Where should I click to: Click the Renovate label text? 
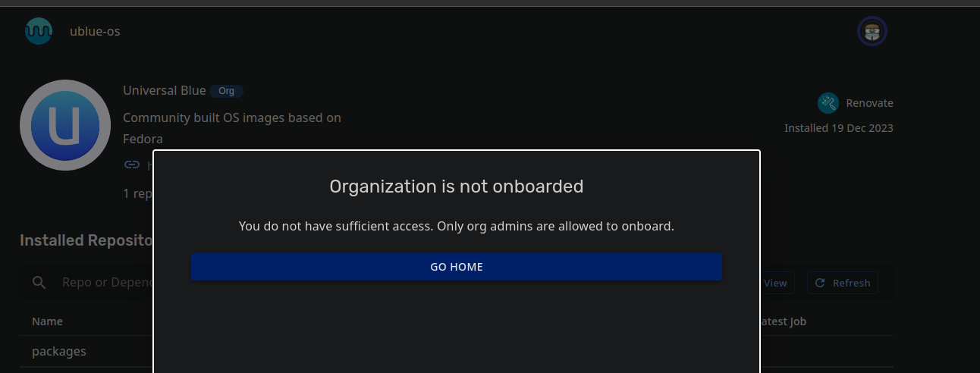pyautogui.click(x=869, y=103)
